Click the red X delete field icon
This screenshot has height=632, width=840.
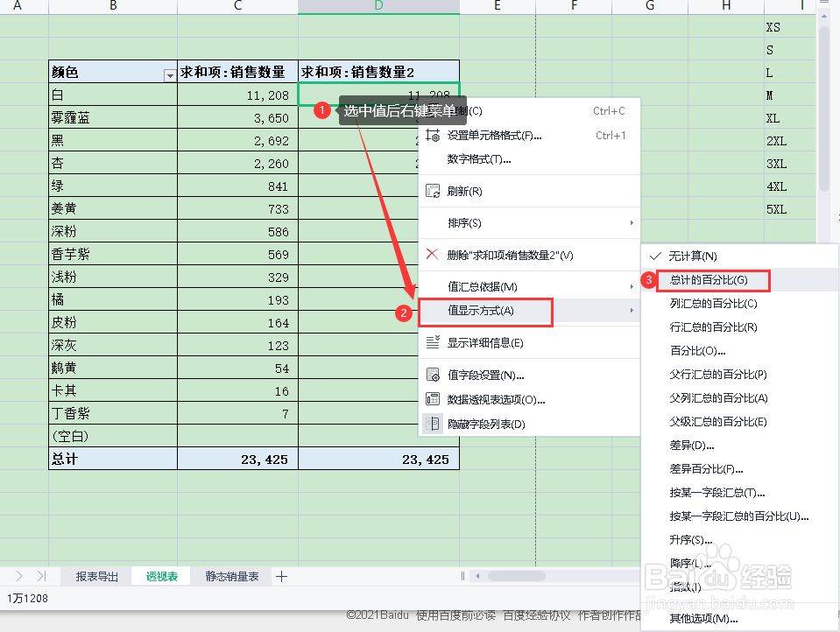(x=430, y=254)
